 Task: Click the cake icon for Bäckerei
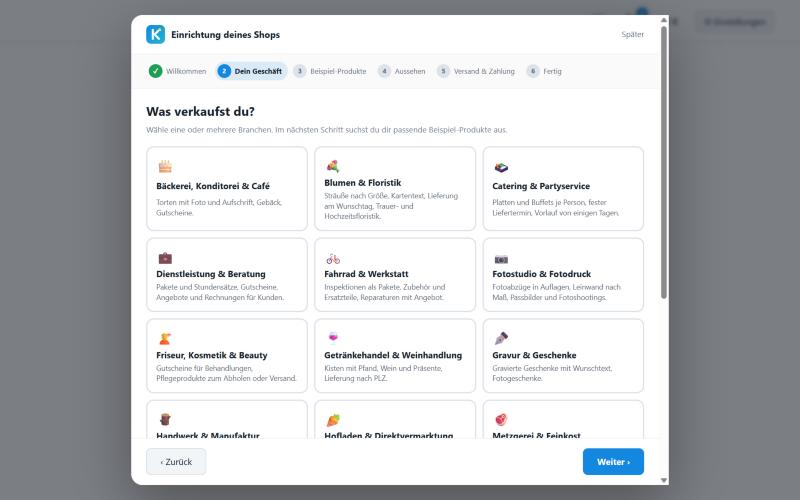coord(165,166)
